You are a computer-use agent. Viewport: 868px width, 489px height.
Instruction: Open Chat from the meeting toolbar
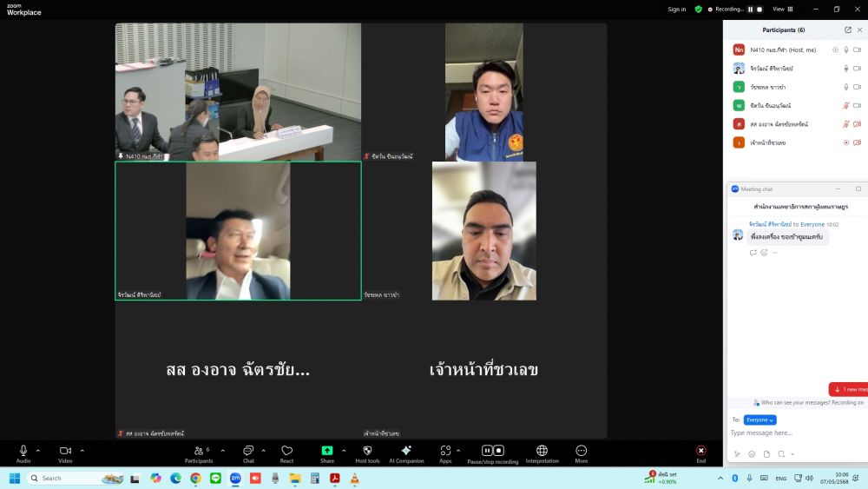point(248,453)
